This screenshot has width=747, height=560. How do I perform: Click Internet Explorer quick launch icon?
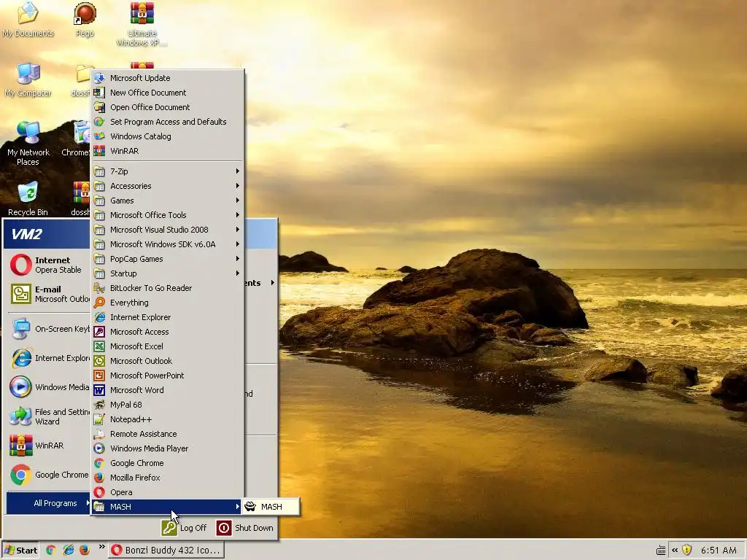coord(69,551)
